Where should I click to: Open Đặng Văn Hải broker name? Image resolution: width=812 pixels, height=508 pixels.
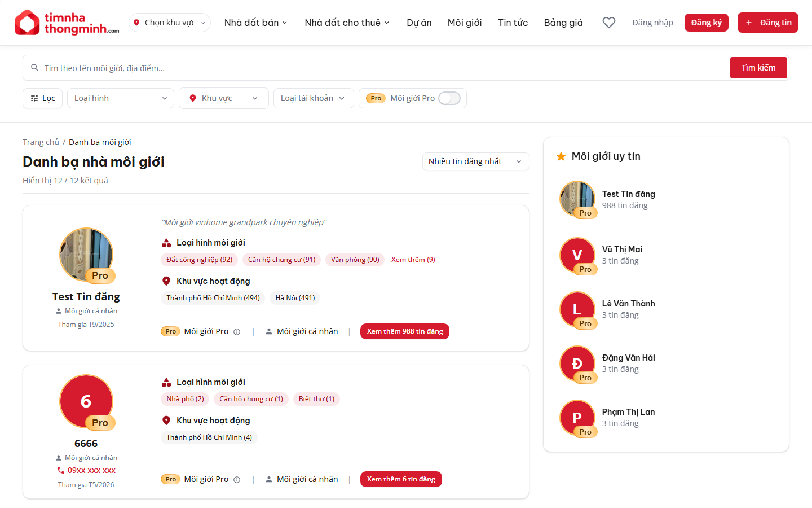(x=628, y=358)
